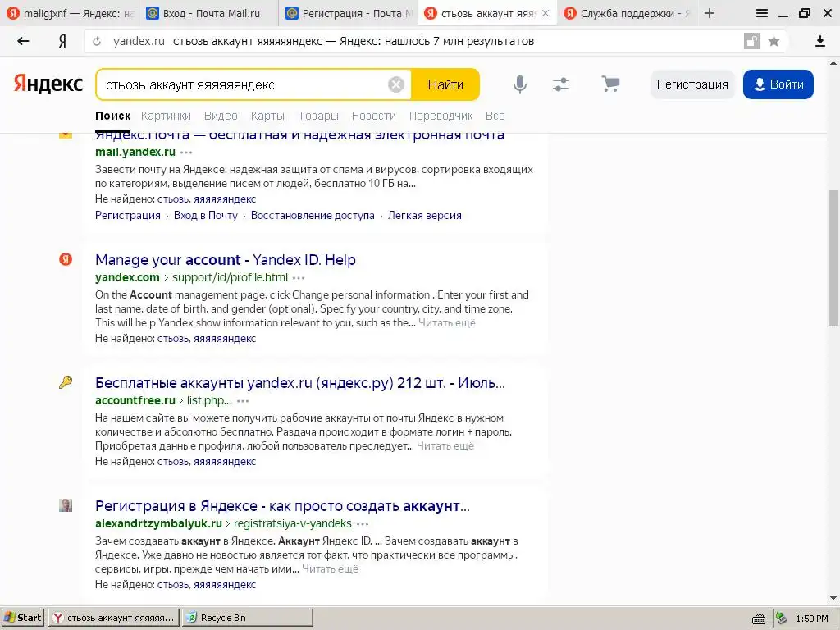Click the red Yandex favicon beside Manage your account

66,260
